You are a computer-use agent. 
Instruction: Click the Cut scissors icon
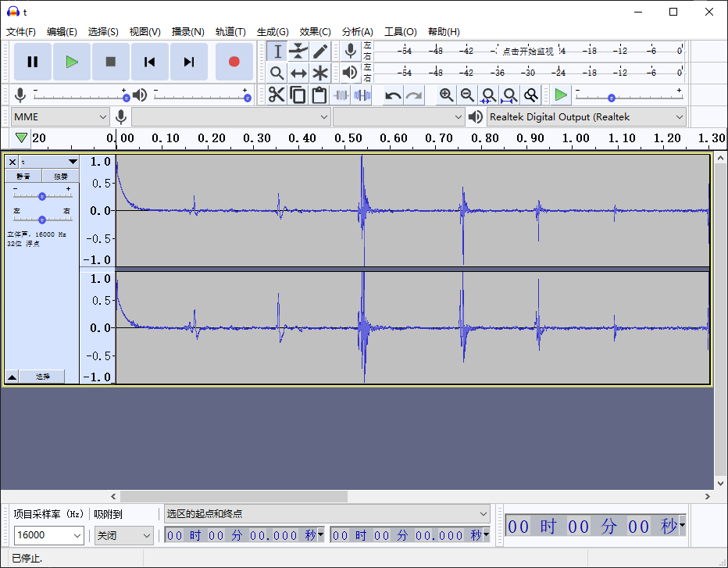point(277,95)
